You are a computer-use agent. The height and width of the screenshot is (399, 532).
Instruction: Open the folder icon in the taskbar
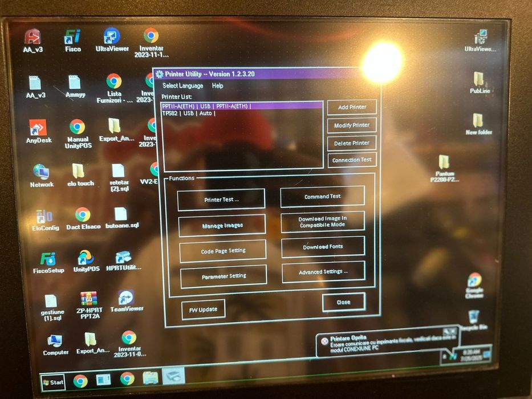pos(151,377)
